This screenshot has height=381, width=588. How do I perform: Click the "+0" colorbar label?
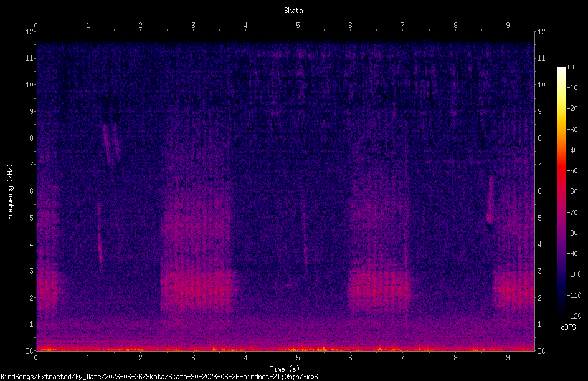pos(570,67)
